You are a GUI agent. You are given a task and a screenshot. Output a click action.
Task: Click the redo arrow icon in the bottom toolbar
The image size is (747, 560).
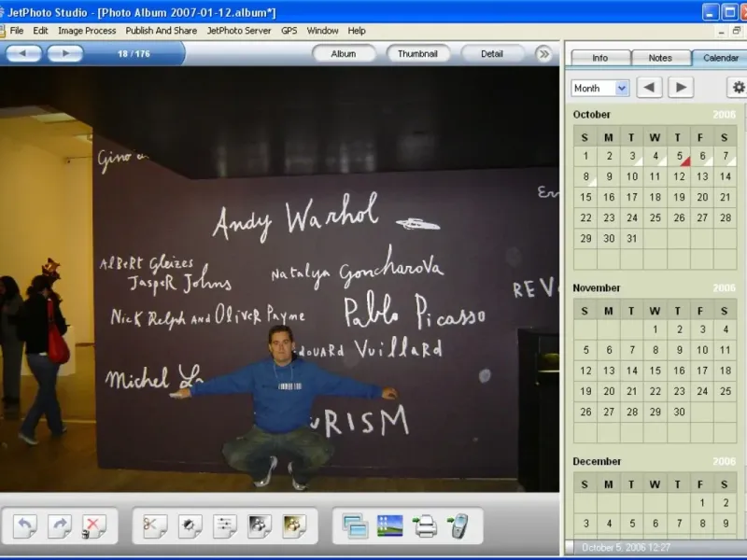click(x=60, y=525)
